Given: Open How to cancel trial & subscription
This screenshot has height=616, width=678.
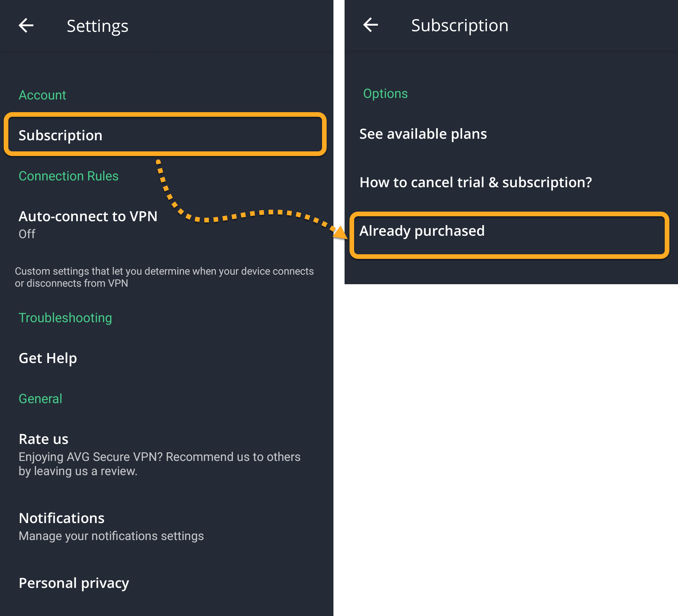Looking at the screenshot, I should 511,182.
